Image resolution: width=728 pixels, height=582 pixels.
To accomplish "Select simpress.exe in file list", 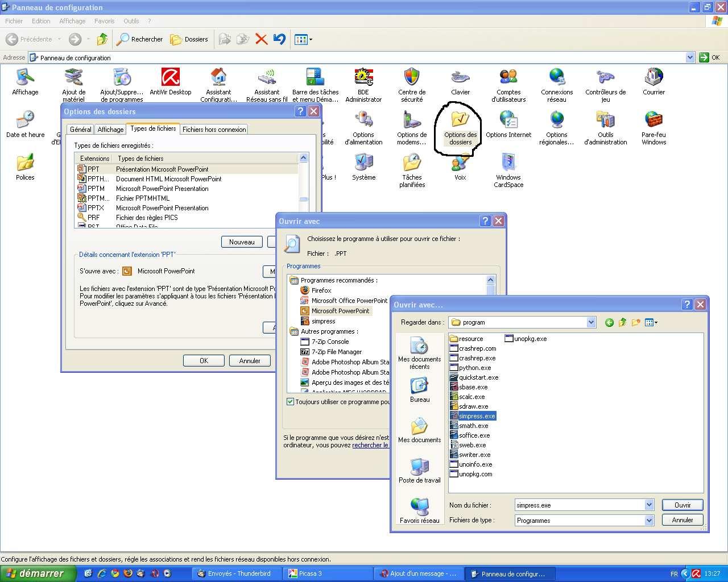I will coord(473,416).
